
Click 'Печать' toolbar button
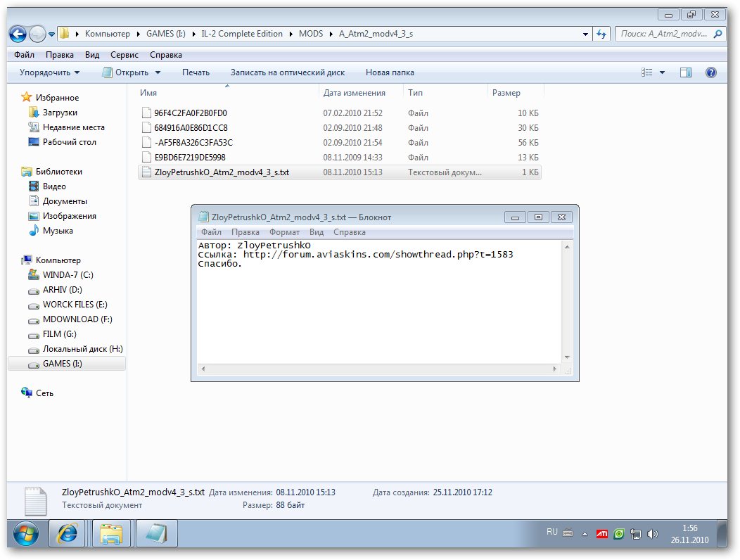tap(196, 72)
